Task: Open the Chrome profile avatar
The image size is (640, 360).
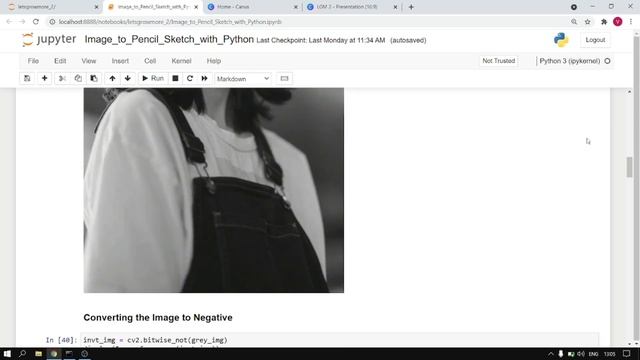Action: coord(618,22)
